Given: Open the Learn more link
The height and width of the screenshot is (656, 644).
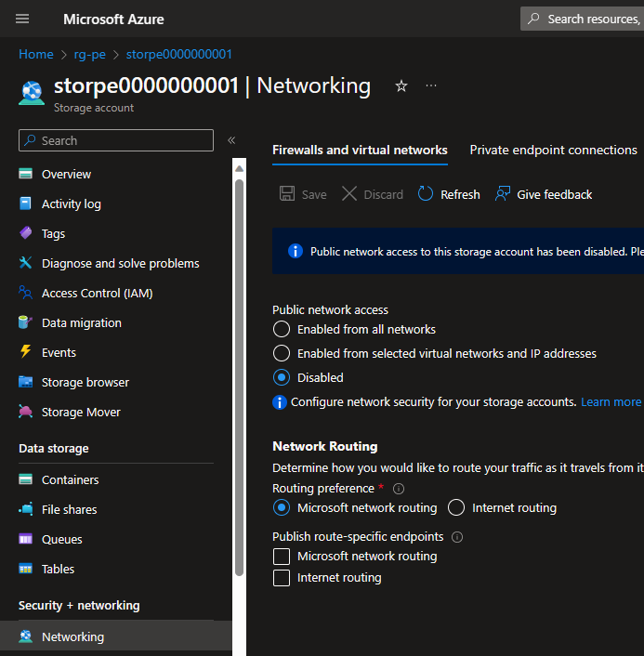Looking at the screenshot, I should coord(611,401).
